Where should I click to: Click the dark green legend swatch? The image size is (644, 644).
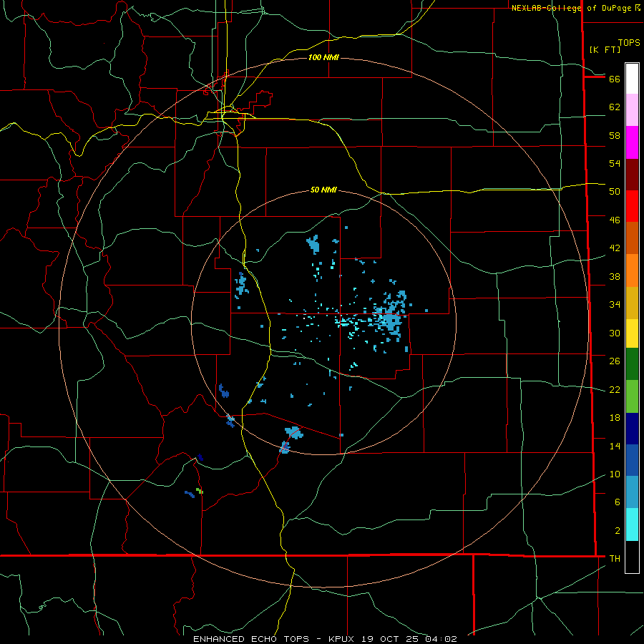tap(632, 364)
